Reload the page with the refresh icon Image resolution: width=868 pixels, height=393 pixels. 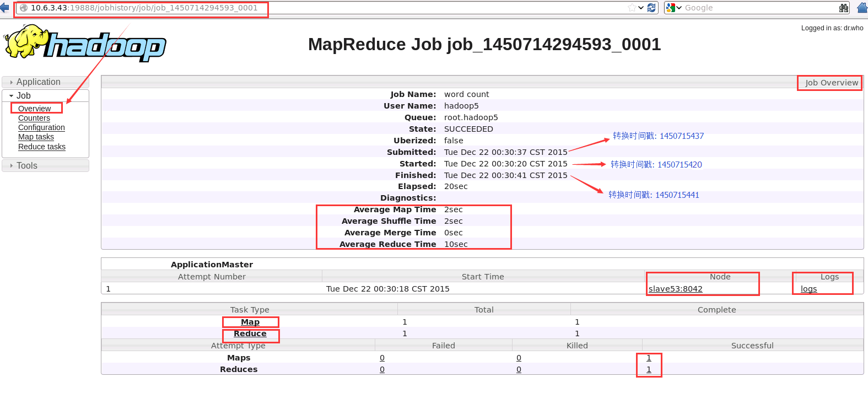coord(651,8)
